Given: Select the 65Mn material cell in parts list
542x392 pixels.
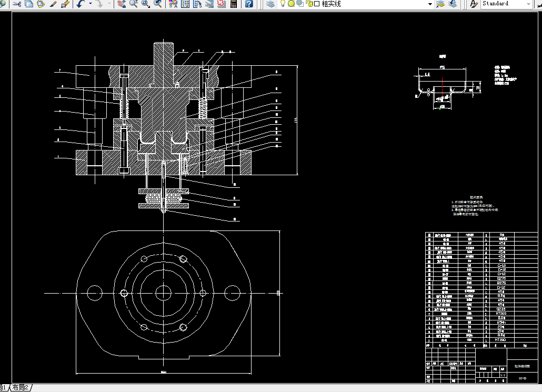Looking at the screenshot, I should coord(501,322).
